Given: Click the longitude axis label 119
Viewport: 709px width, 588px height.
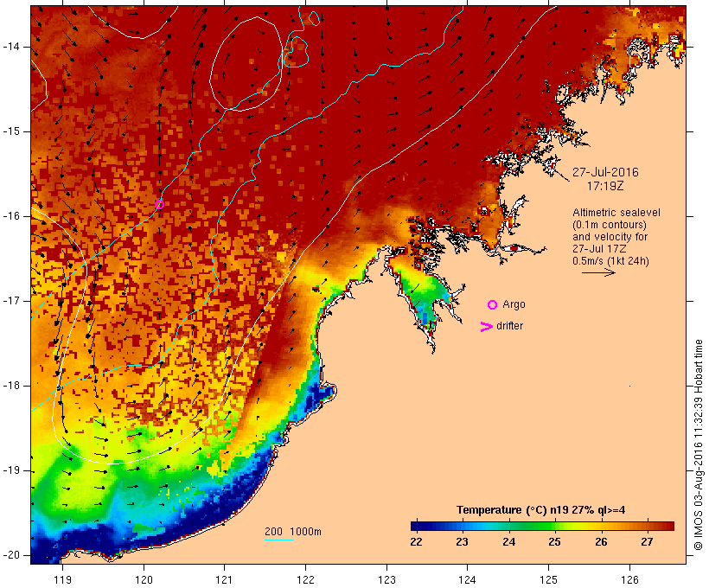Looking at the screenshot, I should (63, 579).
